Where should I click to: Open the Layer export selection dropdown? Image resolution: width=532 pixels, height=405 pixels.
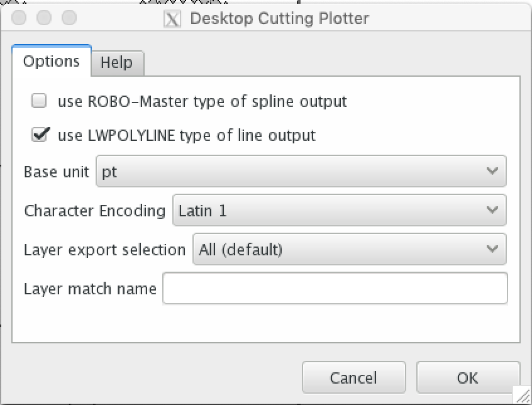pos(349,250)
